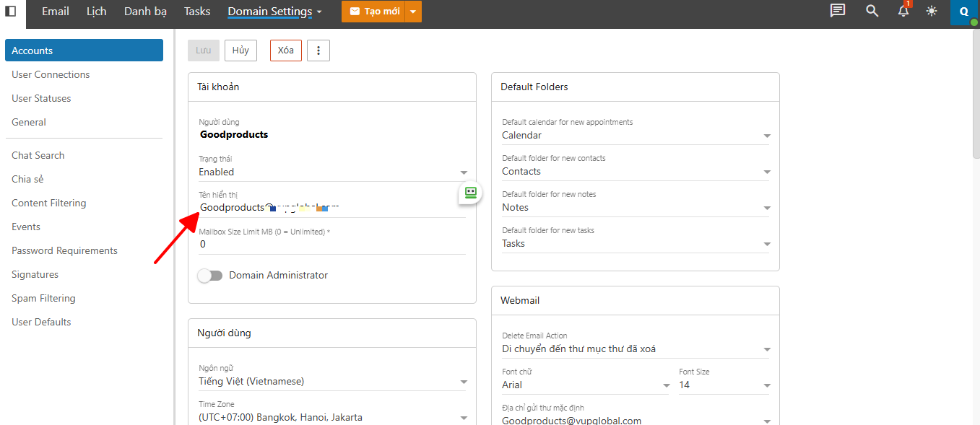Screen dimensions: 980x425
Task: Click the search magnifier icon
Action: (x=872, y=11)
